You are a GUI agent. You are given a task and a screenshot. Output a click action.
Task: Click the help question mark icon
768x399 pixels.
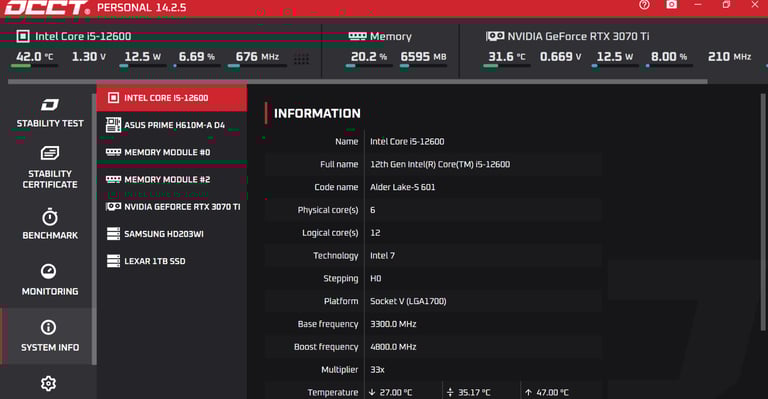(x=644, y=5)
